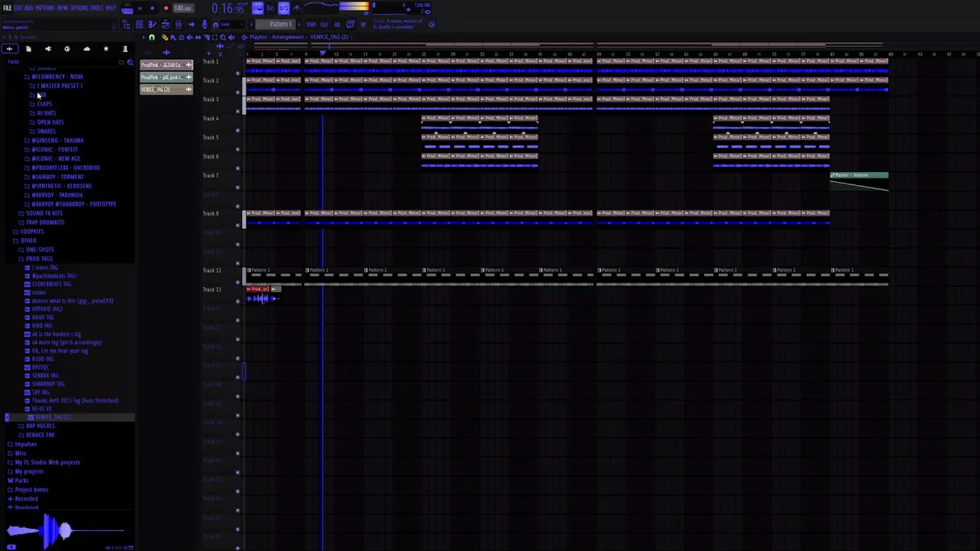
Task: Click the sample waveform preview
Action: tap(67, 531)
